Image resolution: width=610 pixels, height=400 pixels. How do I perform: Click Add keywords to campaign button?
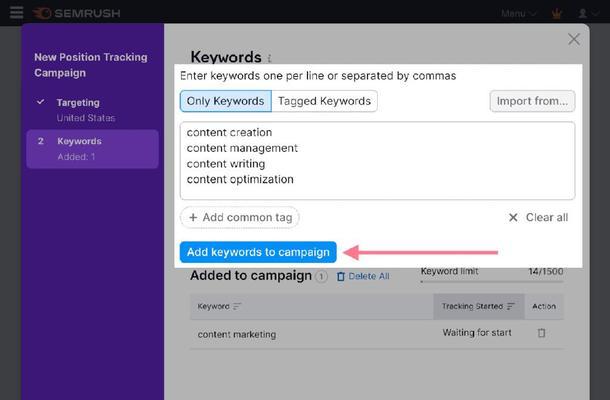258,252
